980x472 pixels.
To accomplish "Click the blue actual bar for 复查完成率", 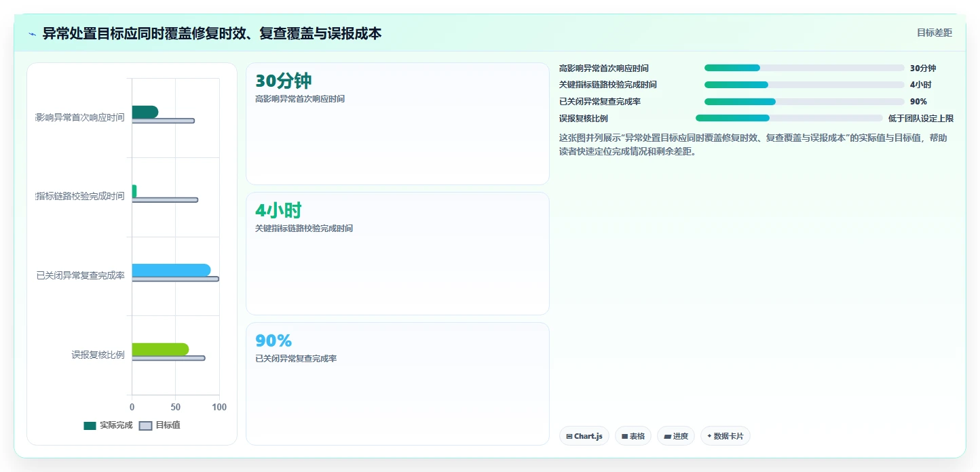I will pos(171,270).
